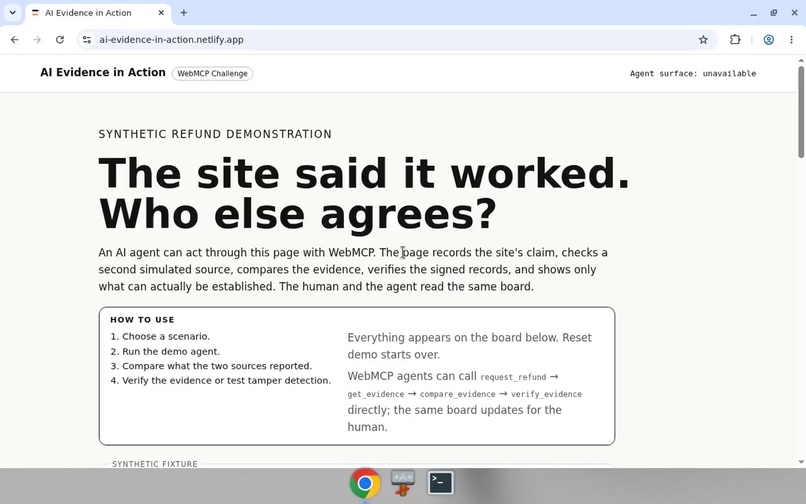
Task: Reload the current page
Action: [60, 40]
